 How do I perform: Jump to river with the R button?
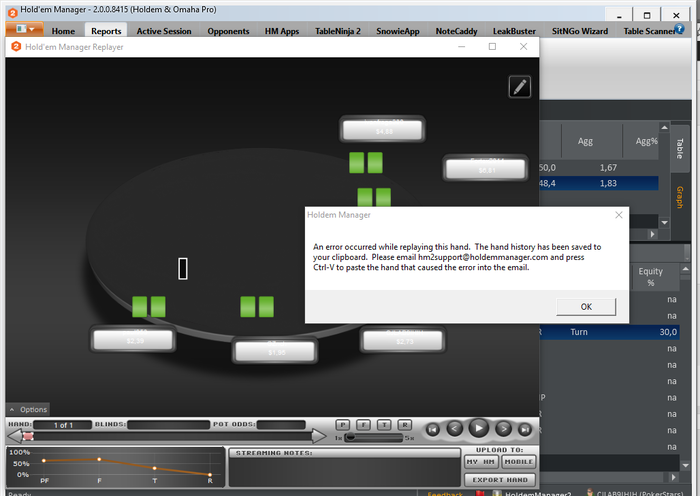(404, 425)
